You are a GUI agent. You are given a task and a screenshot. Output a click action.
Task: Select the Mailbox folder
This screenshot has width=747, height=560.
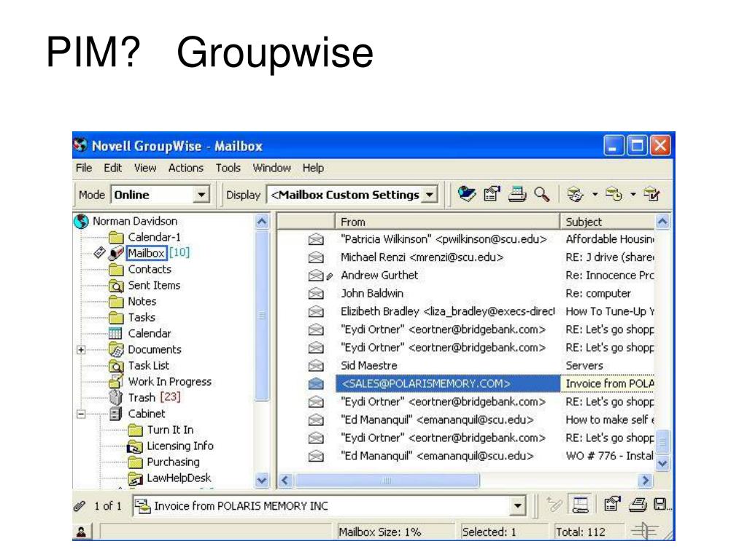coord(146,253)
